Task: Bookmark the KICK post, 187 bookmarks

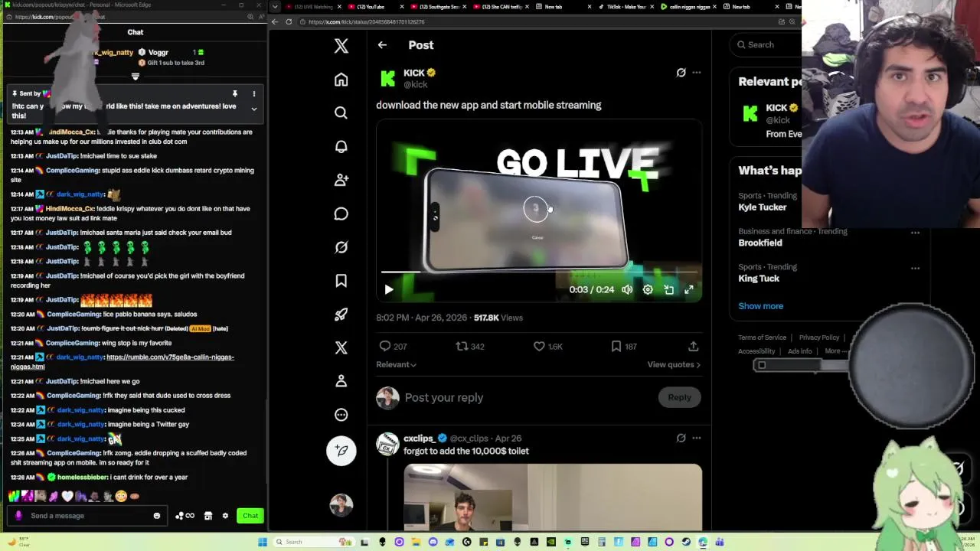Action: [623, 347]
